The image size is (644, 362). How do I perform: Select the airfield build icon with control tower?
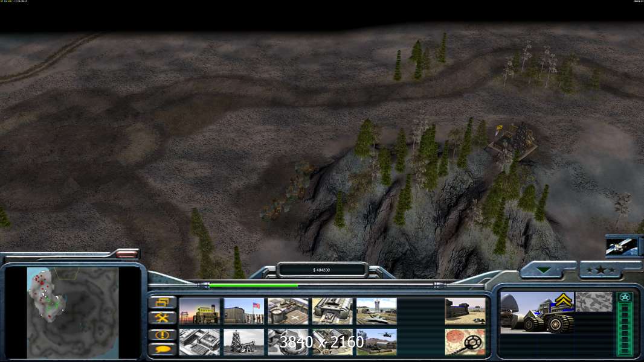[376, 311]
